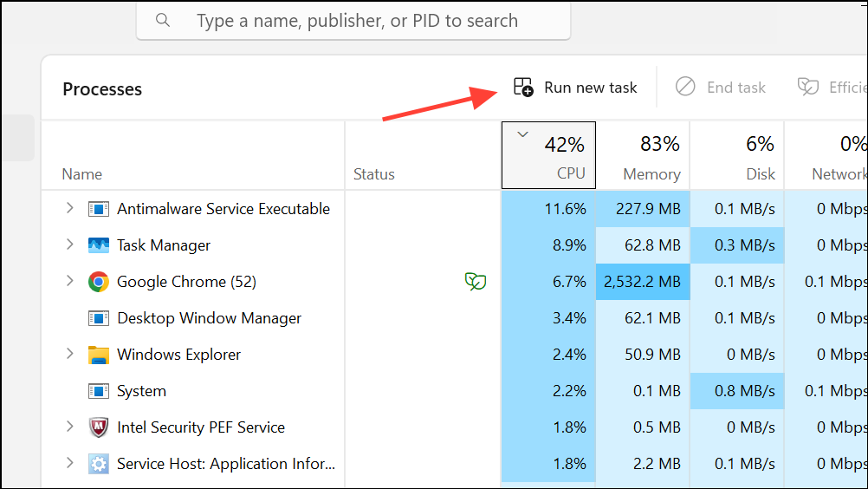Click the Google Chrome icon
868x489 pixels.
pos(99,282)
